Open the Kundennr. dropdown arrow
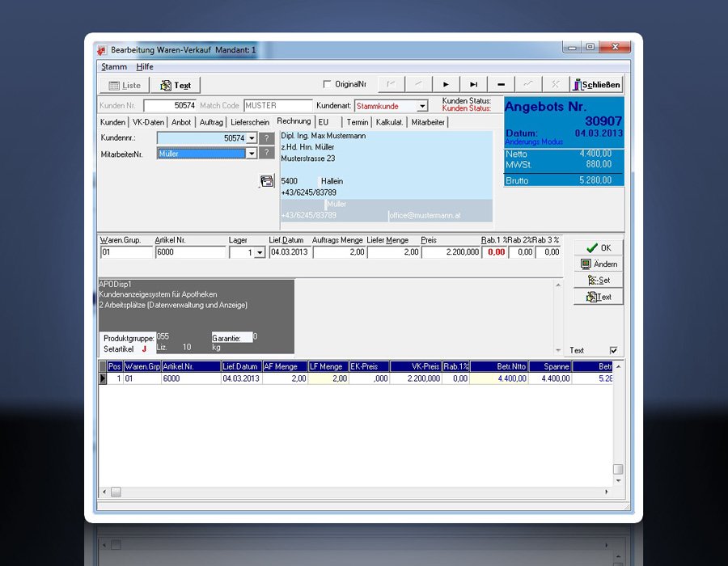 tap(252, 138)
